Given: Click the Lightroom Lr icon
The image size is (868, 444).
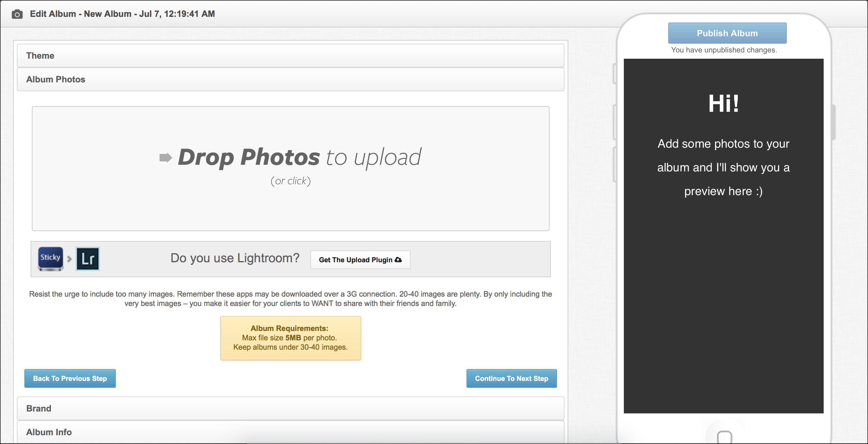Looking at the screenshot, I should tap(88, 259).
